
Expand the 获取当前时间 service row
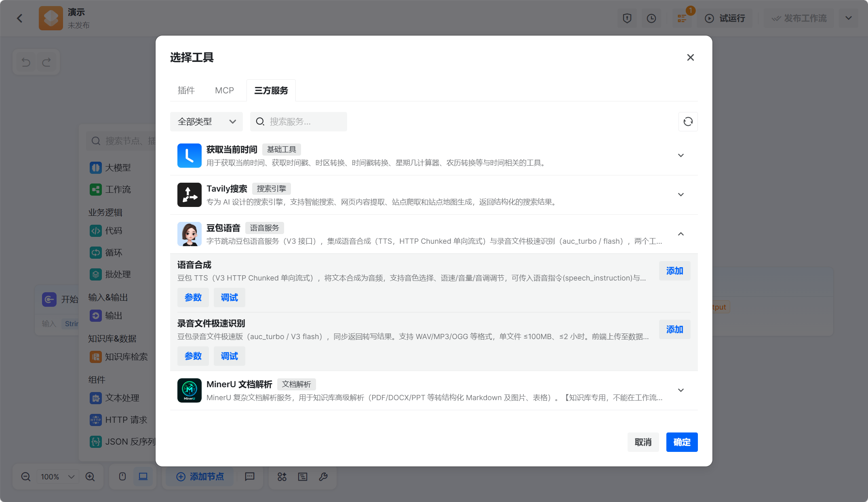(681, 156)
